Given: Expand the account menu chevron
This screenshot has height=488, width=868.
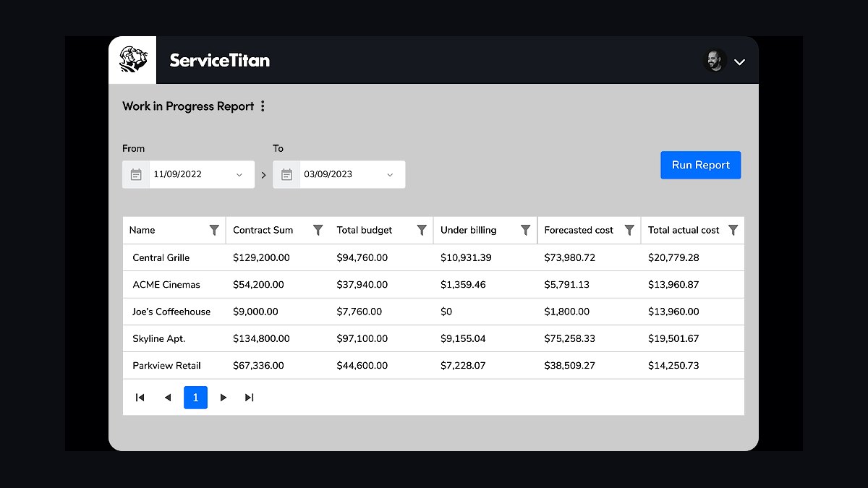Looking at the screenshot, I should [x=739, y=62].
